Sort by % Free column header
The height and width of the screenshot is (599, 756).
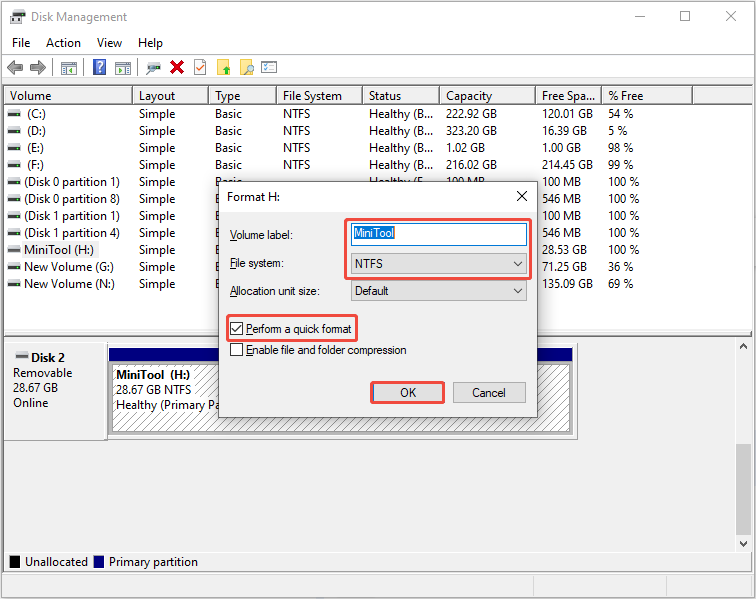click(x=647, y=95)
